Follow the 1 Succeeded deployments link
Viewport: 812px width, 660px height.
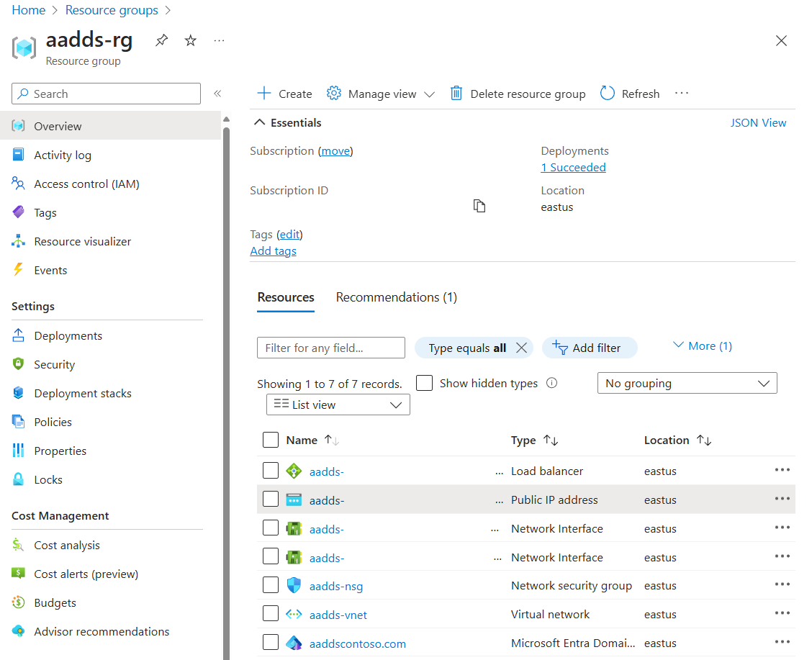coord(573,167)
